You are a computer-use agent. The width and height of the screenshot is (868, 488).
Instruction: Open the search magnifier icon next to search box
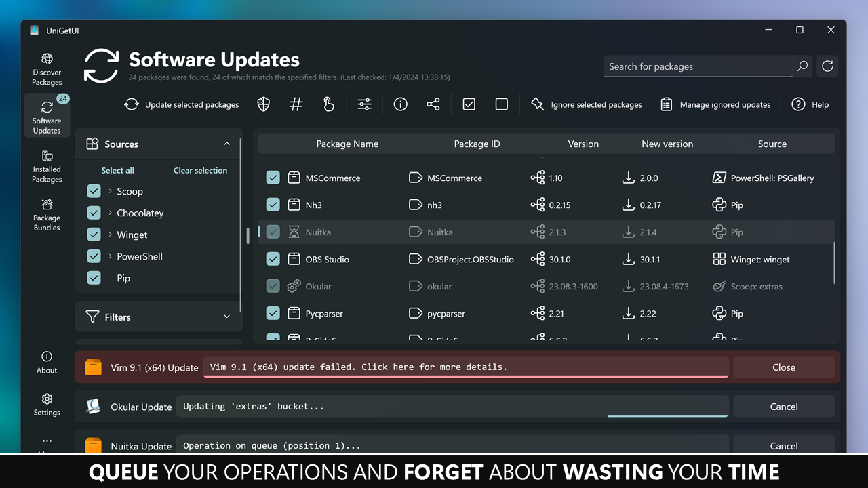802,66
